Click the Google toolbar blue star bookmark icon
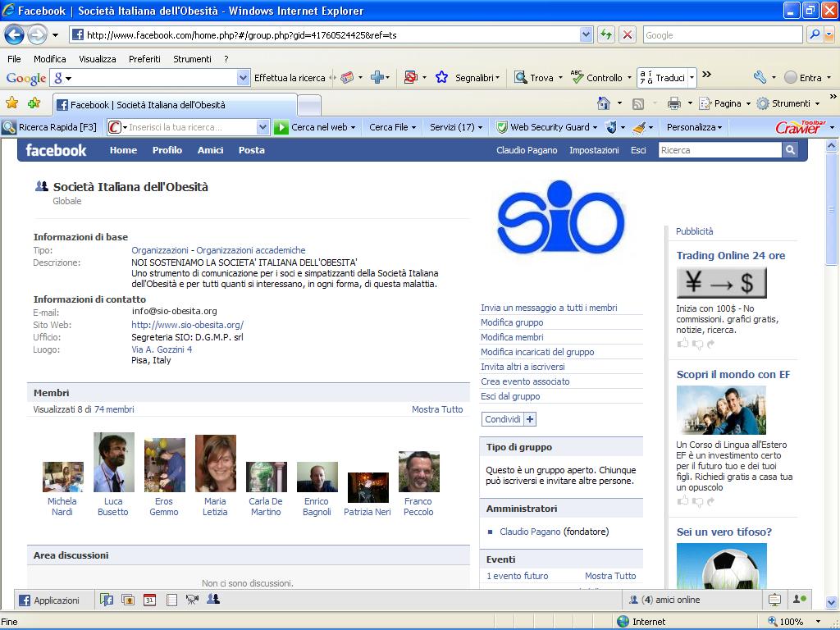The width and height of the screenshot is (840, 630). [441, 78]
